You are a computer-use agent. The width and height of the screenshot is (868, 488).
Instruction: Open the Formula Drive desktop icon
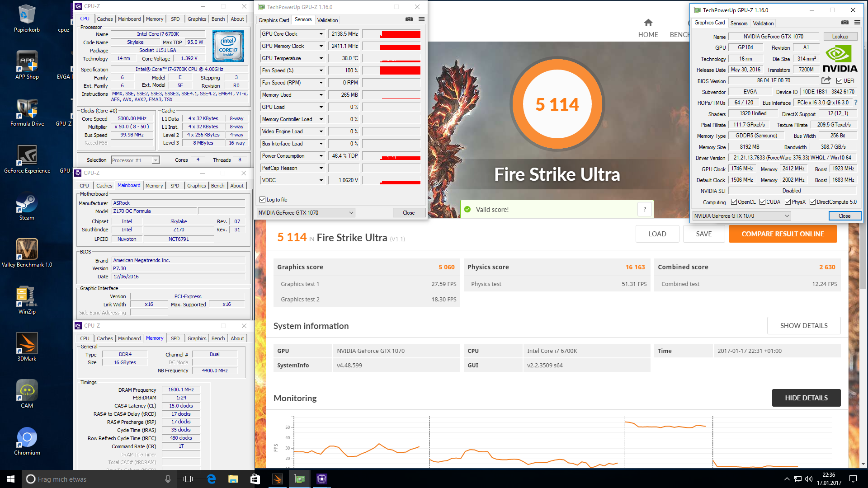[x=27, y=113]
